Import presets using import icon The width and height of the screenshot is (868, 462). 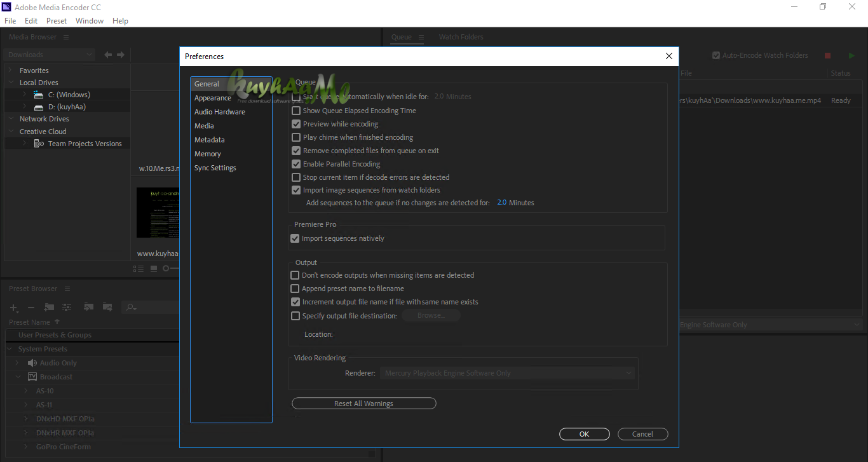click(89, 307)
